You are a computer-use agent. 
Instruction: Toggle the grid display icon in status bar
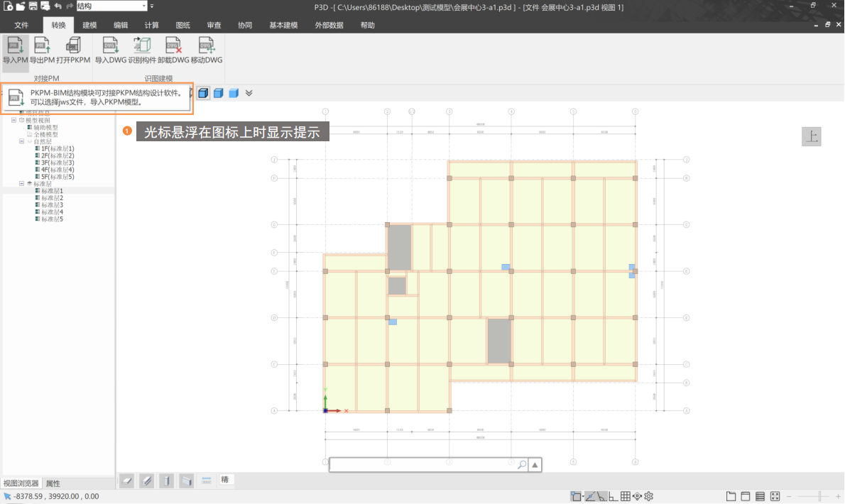pyautogui.click(x=626, y=496)
